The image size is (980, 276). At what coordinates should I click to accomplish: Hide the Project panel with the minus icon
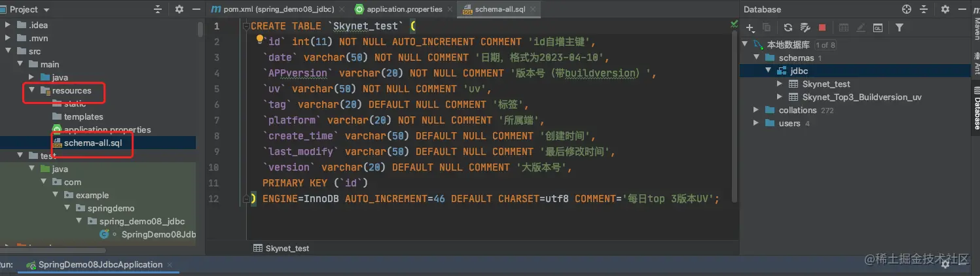196,9
